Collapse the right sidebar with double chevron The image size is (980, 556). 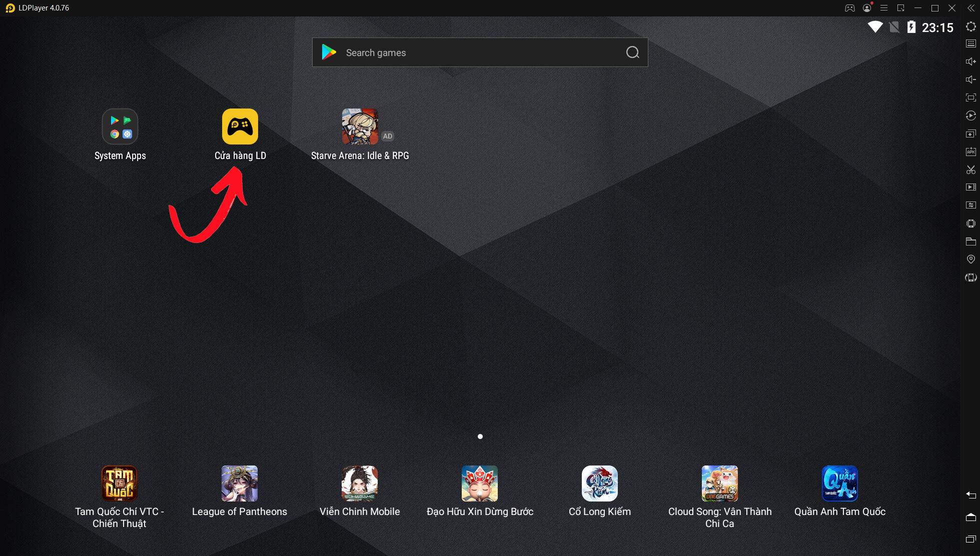pyautogui.click(x=970, y=8)
